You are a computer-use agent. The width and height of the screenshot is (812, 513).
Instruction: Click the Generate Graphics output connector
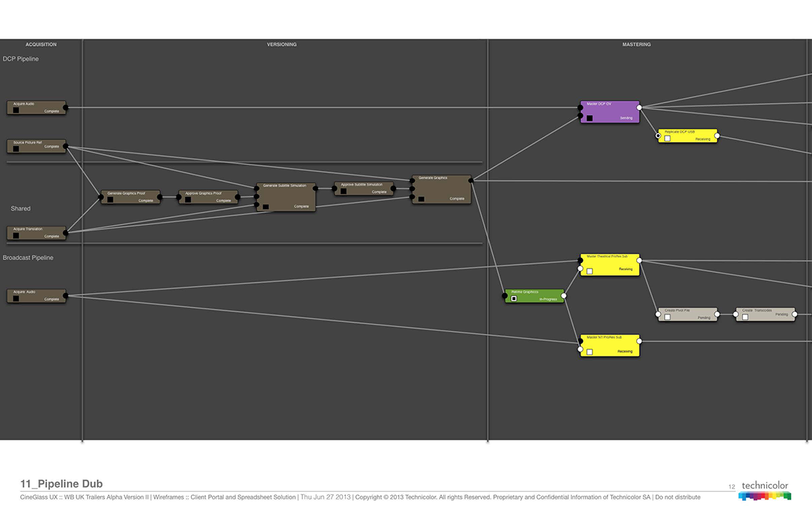click(x=471, y=181)
